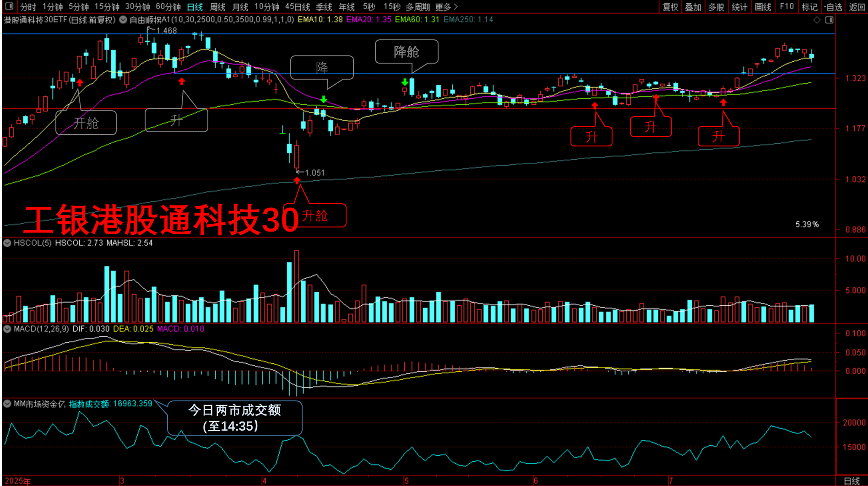Expand the 更多 periods menu
This screenshot has width=868, height=486.
coord(446,7)
